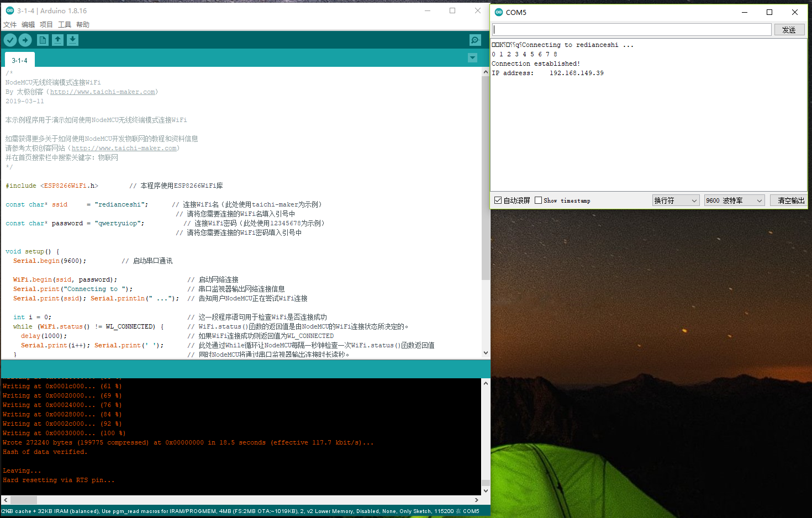Click the Open sketch up-arrow icon

pyautogui.click(x=57, y=40)
